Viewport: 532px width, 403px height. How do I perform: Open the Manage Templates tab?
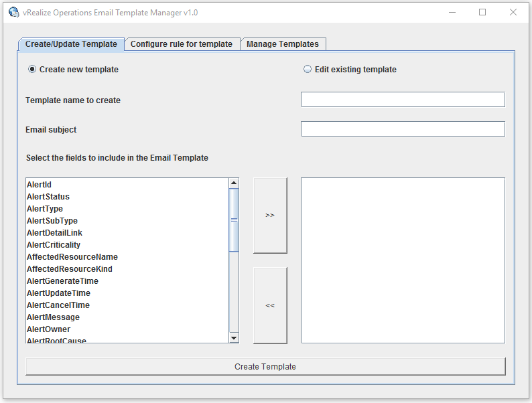[x=283, y=44]
